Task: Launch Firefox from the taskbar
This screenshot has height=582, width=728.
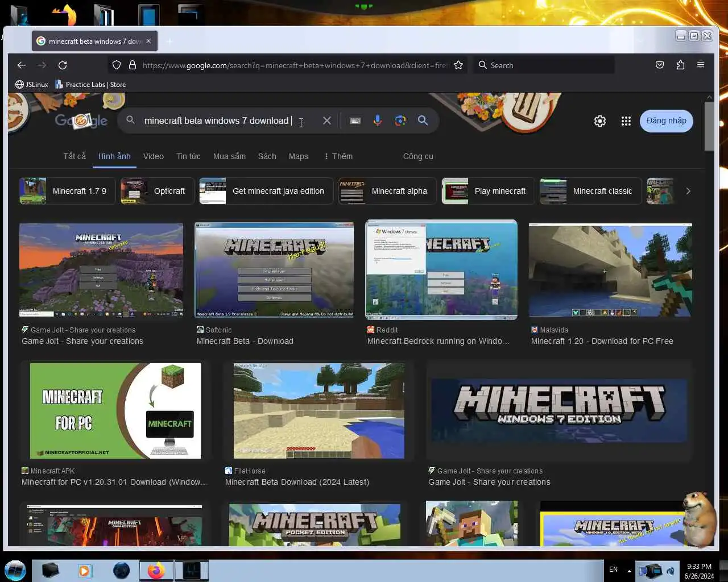Action: click(x=156, y=571)
